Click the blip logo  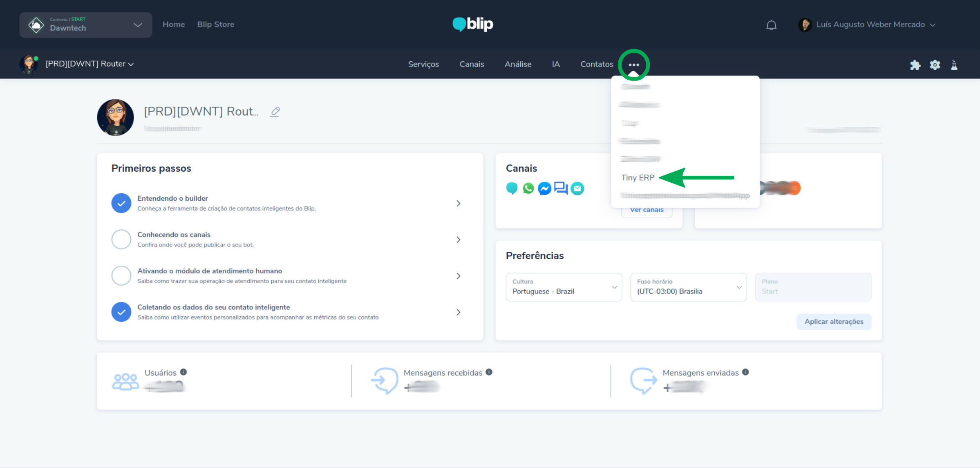click(473, 24)
